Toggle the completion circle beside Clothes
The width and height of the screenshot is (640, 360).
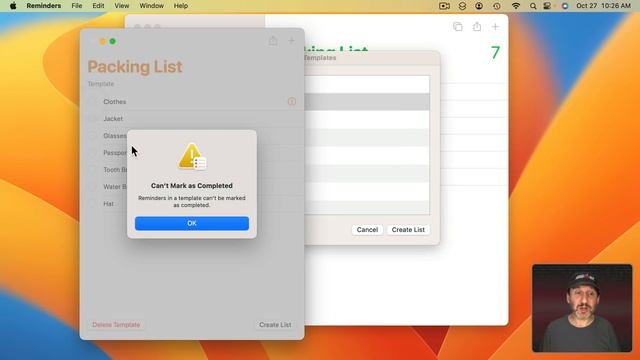[x=93, y=102]
